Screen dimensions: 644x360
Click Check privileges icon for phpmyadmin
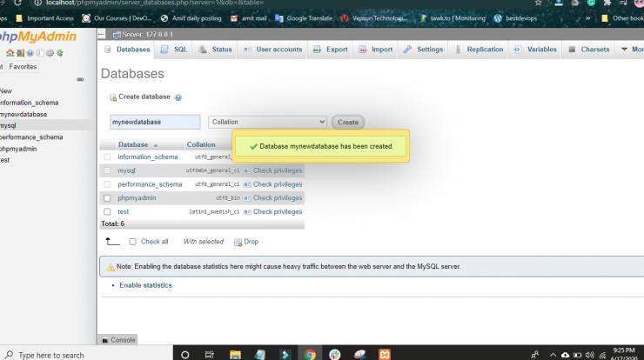pyautogui.click(x=247, y=198)
